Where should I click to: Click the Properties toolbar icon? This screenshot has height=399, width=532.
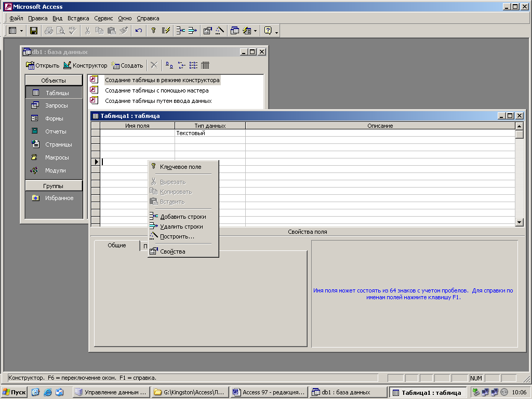point(208,31)
